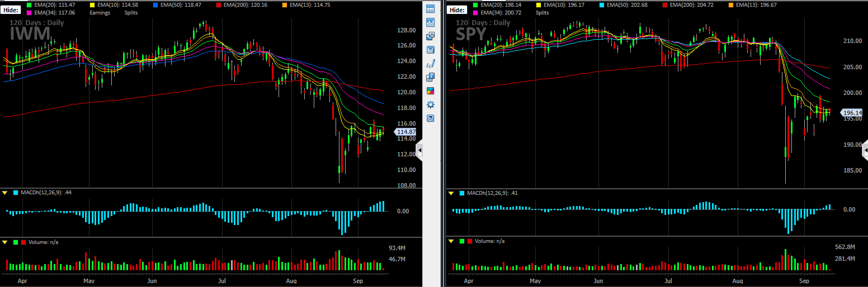868x287 pixels.
Task: Select 'EMA(20): 115.47' legend on IWM
Action: click(56, 5)
